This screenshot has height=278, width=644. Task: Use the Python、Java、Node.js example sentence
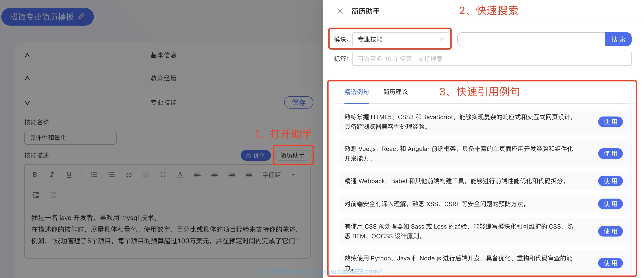pos(610,263)
